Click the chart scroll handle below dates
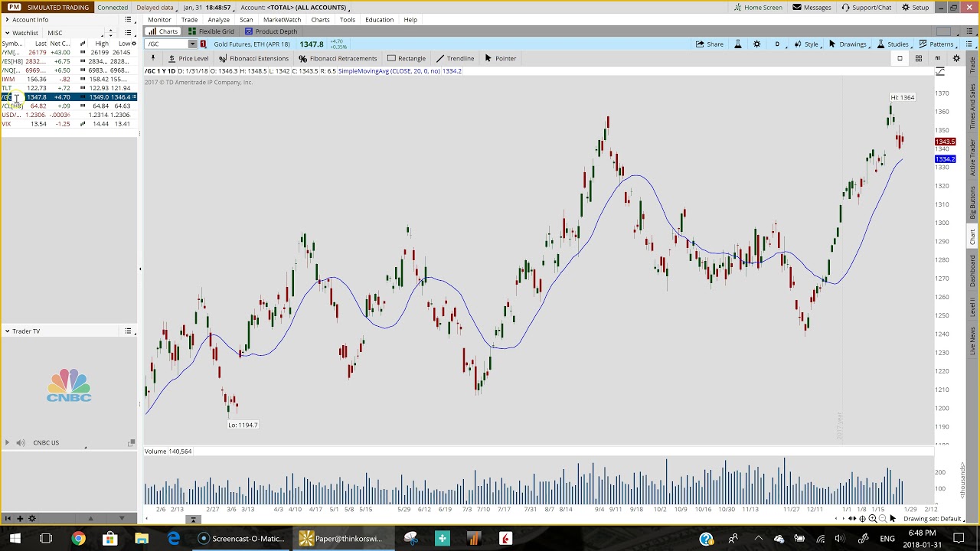The width and height of the screenshot is (980, 551). tap(193, 520)
